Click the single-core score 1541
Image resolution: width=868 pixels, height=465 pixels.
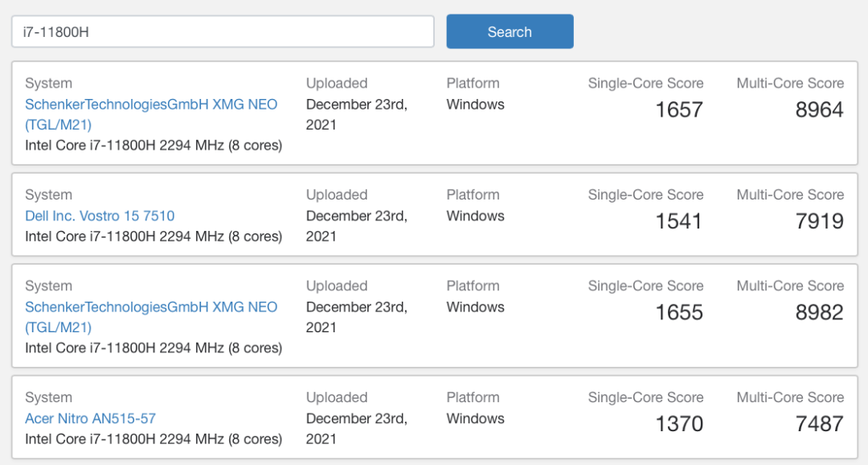[678, 221]
